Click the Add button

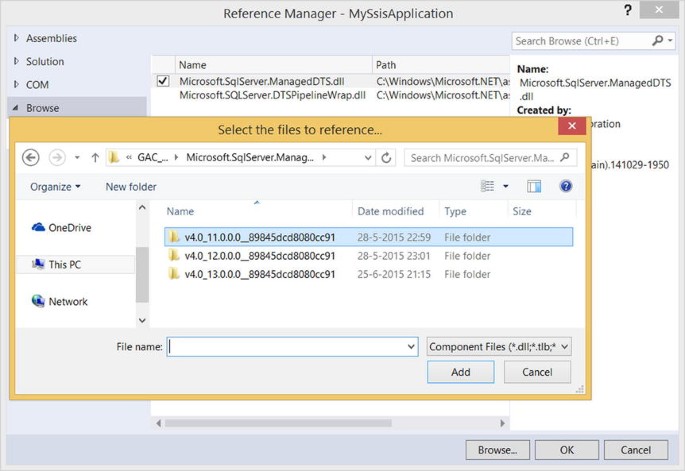[x=461, y=372]
